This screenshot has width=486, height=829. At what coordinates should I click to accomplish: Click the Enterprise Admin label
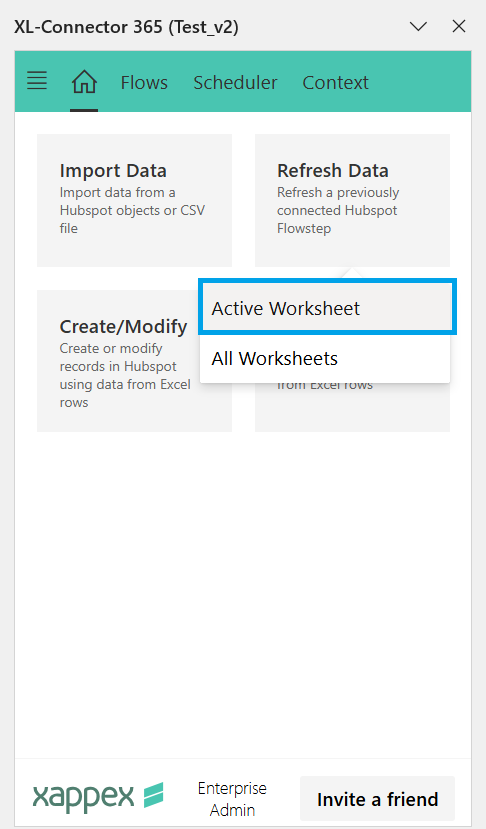tap(232, 799)
